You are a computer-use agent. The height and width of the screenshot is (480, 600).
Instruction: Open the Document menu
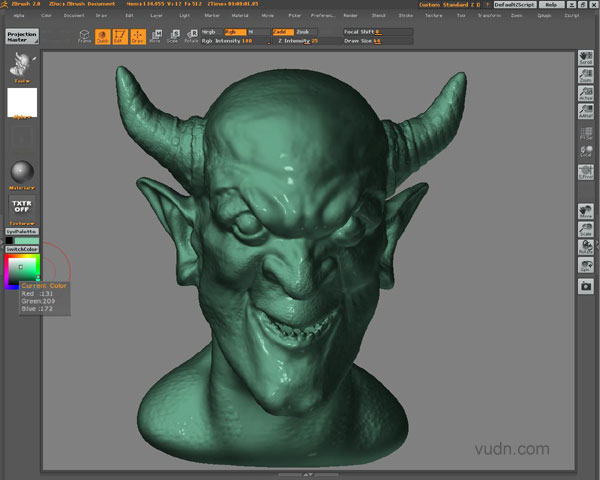pos(74,16)
